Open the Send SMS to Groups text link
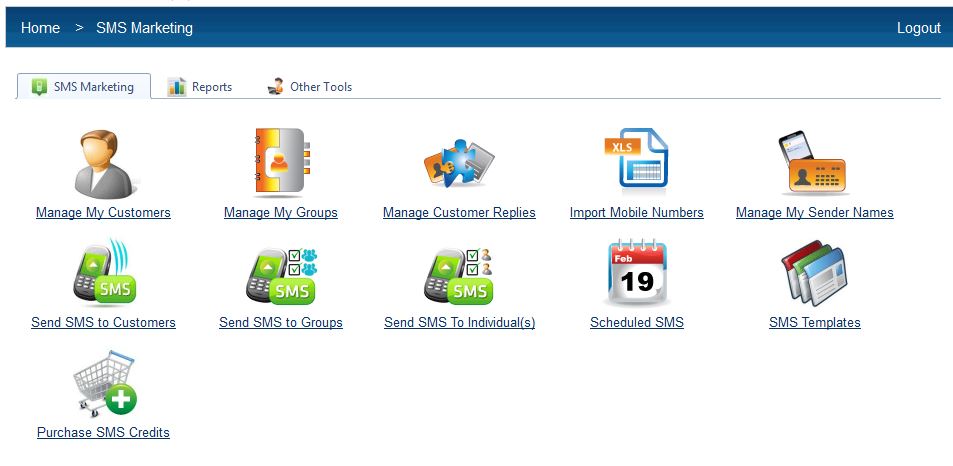The width and height of the screenshot is (953, 466). 281,323
